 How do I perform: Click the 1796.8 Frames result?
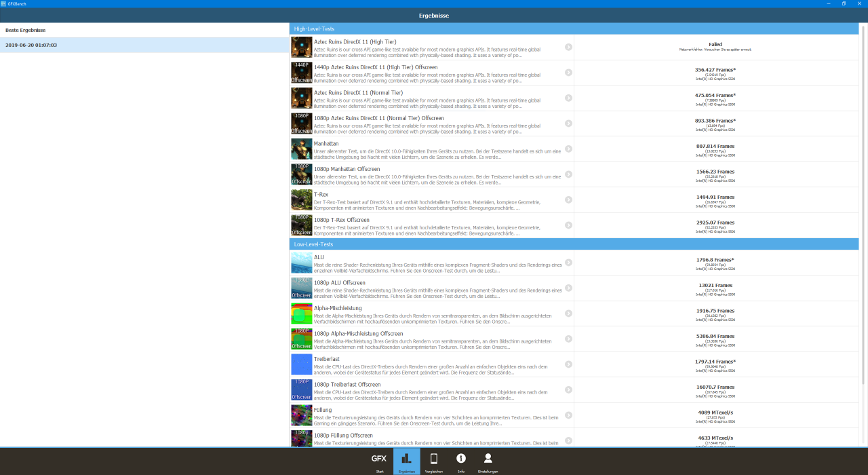[x=715, y=260]
